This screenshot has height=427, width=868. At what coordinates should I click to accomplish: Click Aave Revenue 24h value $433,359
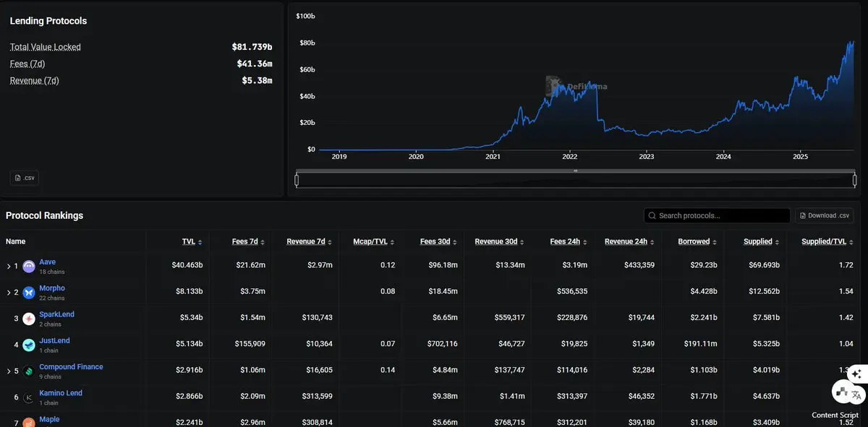(639, 265)
